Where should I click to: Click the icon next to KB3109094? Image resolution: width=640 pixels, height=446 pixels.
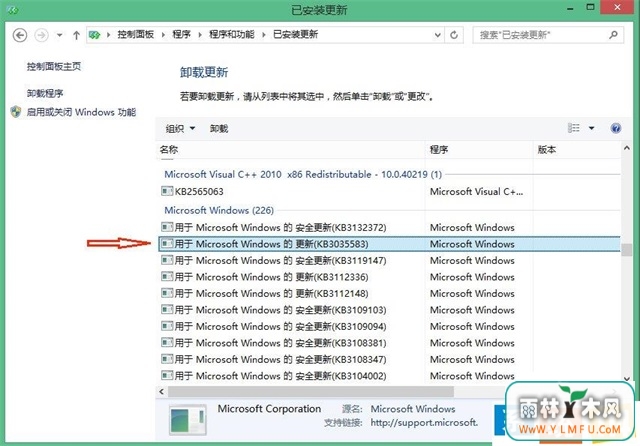[x=167, y=326]
